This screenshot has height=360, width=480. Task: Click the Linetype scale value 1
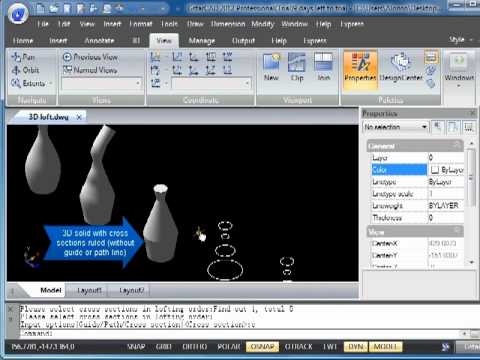446,194
